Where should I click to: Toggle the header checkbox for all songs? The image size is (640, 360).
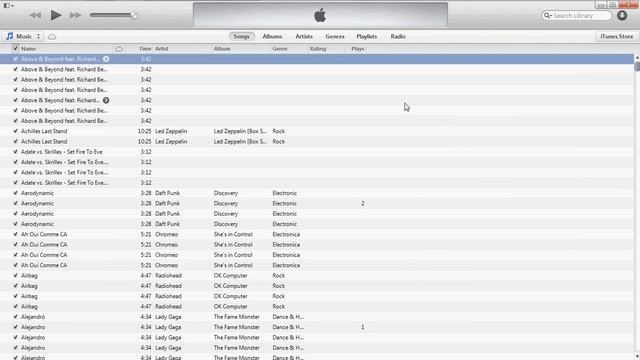[16, 49]
